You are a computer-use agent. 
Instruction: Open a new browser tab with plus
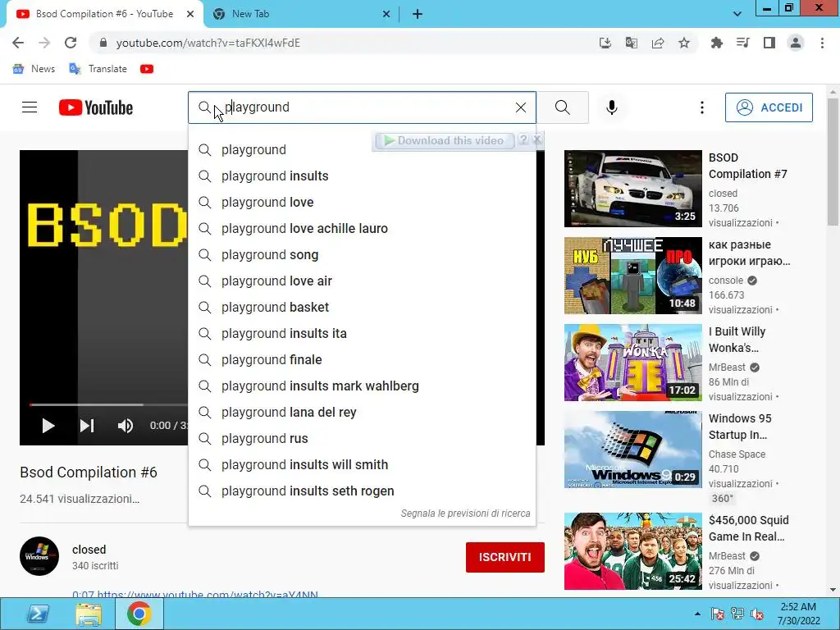click(x=418, y=14)
